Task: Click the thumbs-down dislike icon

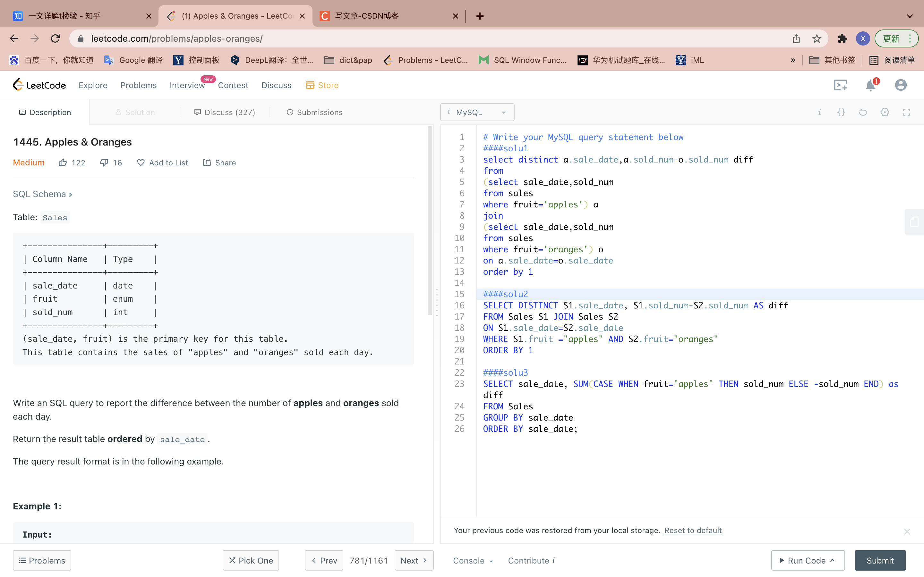Action: 104,163
